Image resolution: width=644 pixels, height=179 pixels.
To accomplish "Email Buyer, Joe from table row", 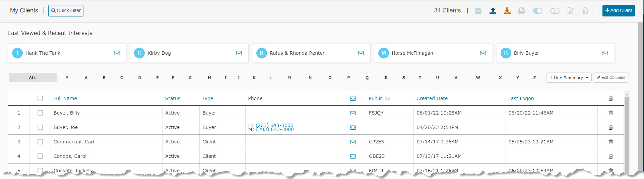I will [353, 128].
